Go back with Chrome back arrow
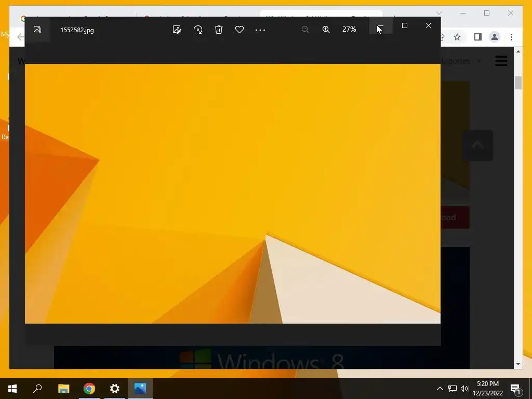532x399 pixels. click(21, 37)
